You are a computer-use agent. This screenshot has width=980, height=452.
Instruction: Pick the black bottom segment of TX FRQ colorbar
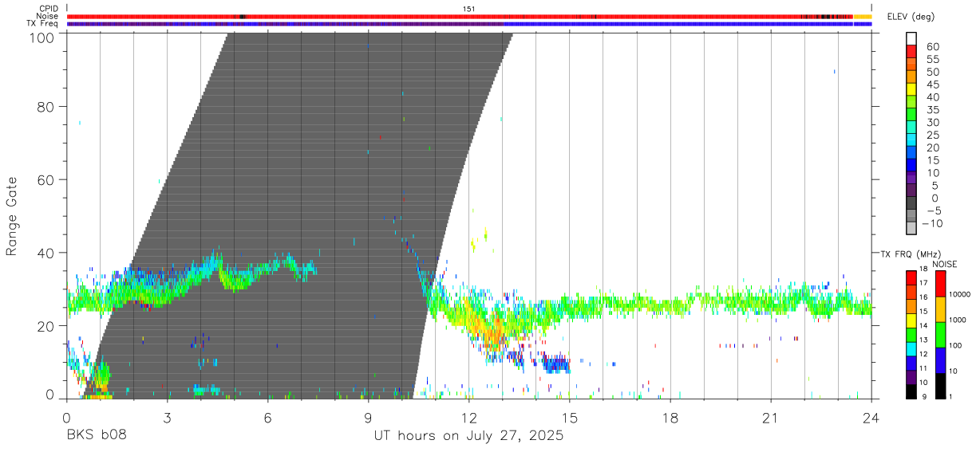pos(911,391)
